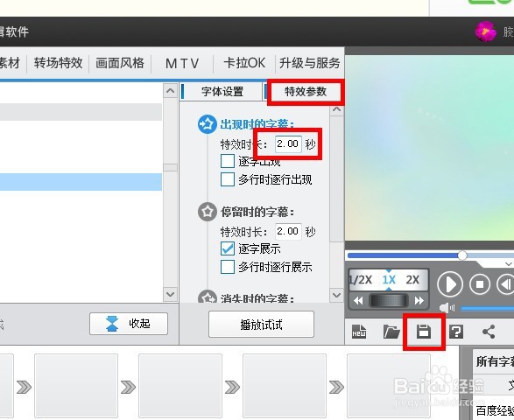Open 转场特效 tab
514x420 pixels.
point(58,63)
